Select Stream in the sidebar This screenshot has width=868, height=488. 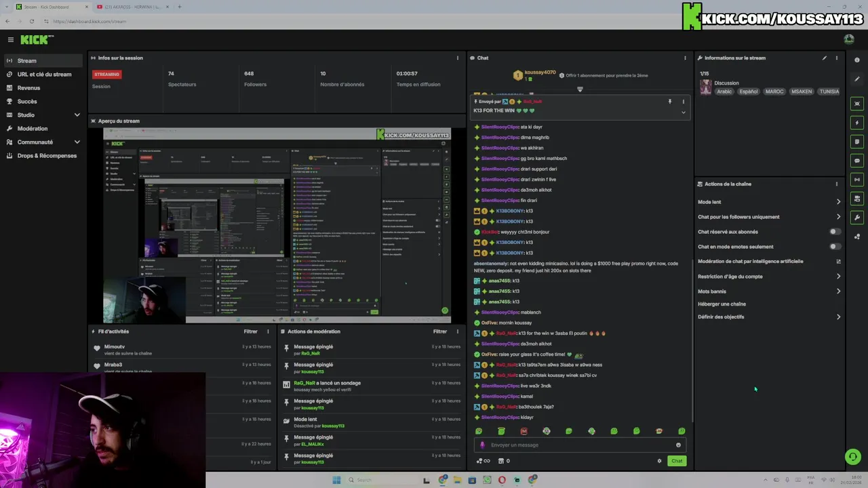point(43,61)
